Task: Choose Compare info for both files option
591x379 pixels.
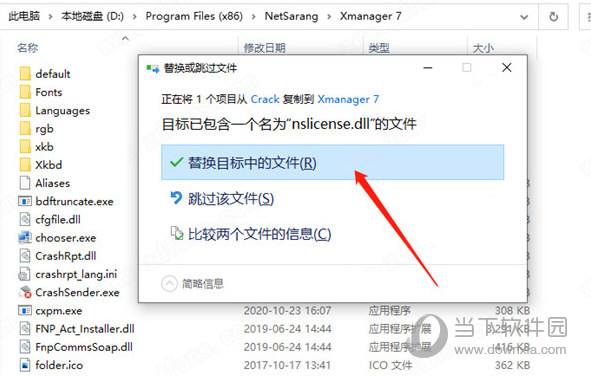Action: [250, 234]
